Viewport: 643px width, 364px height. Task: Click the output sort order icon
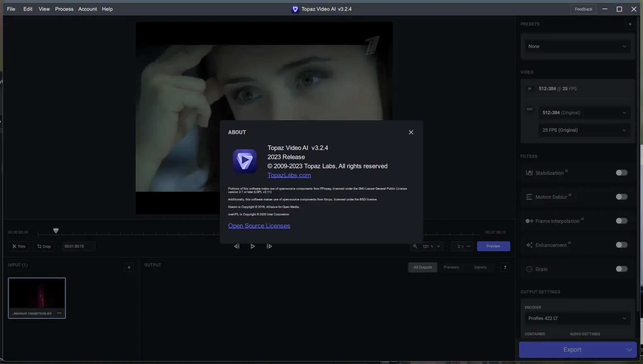coord(505,267)
